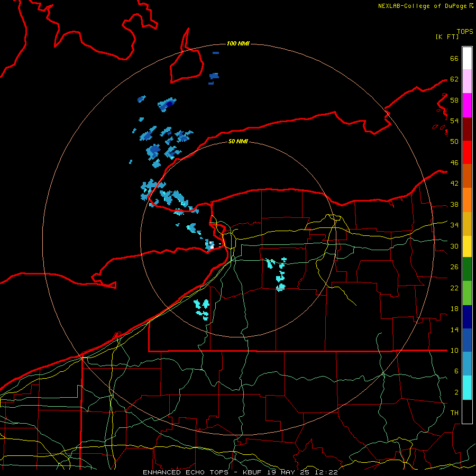Image resolution: width=476 pixels, height=476 pixels.
Task: Click legend value 2
Action: (456, 392)
